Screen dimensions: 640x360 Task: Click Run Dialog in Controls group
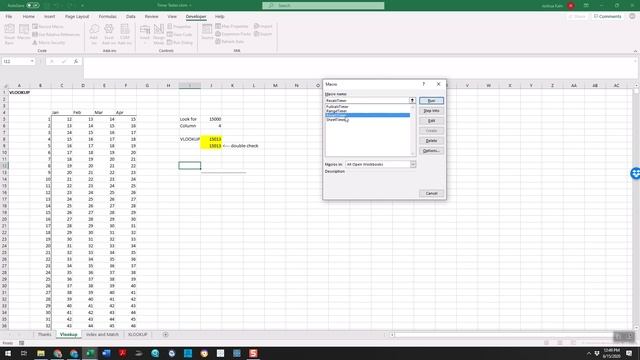click(x=180, y=42)
